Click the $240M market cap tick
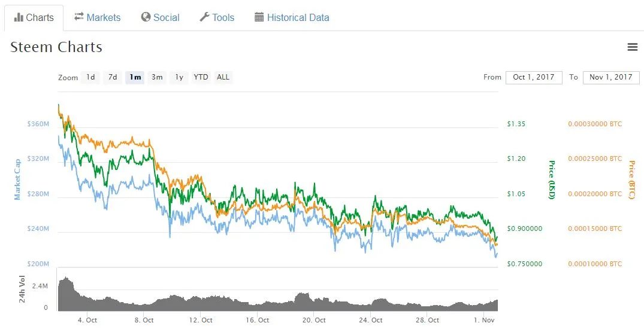The height and width of the screenshot is (329, 644). click(38, 229)
